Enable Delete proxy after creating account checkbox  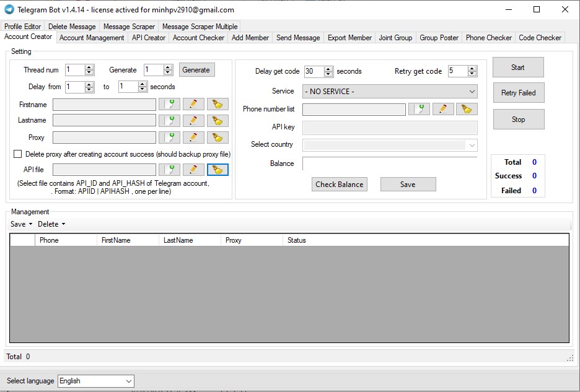(x=18, y=154)
